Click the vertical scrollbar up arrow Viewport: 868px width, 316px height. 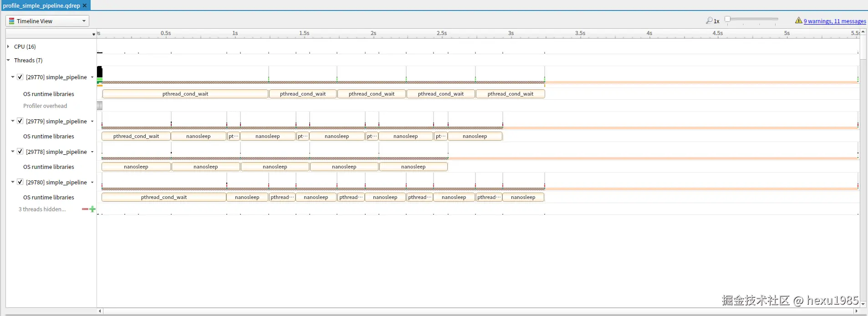click(863, 31)
